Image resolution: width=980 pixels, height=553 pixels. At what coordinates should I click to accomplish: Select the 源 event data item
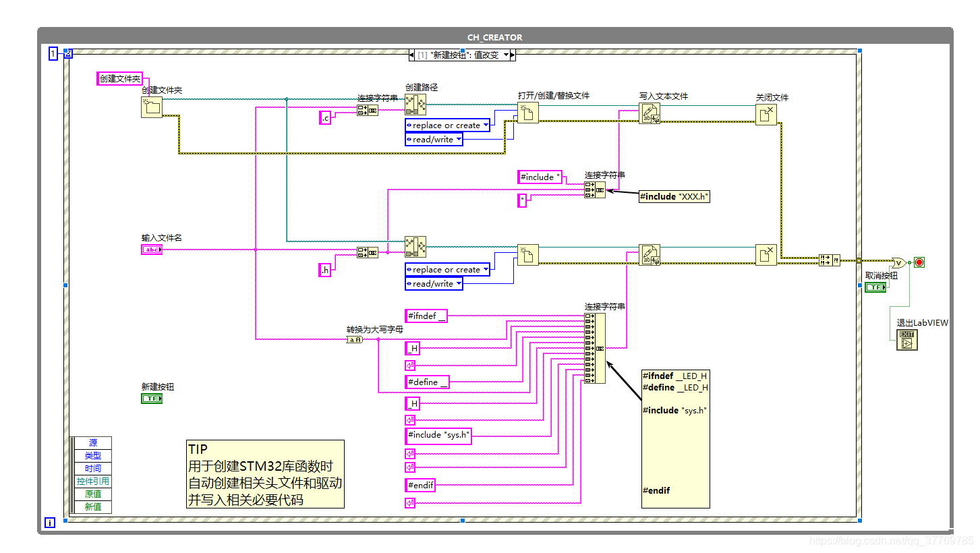point(93,443)
